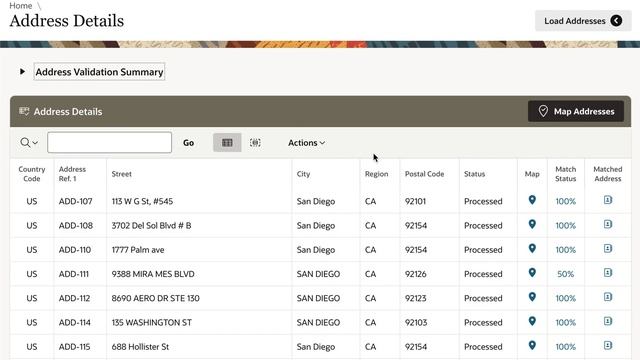Switch to grid view icon
Image resolution: width=640 pixels, height=360 pixels.
pyautogui.click(x=227, y=142)
